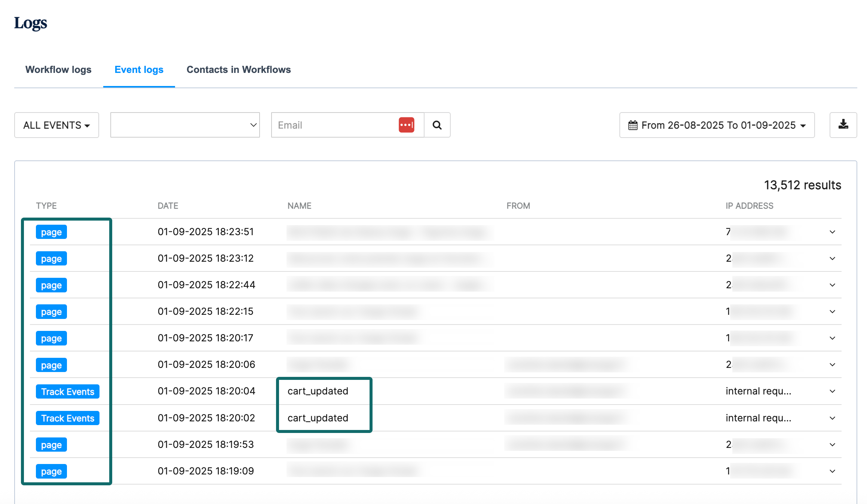
Task: Click the search magnifier icon beside Email field
Action: click(x=437, y=125)
